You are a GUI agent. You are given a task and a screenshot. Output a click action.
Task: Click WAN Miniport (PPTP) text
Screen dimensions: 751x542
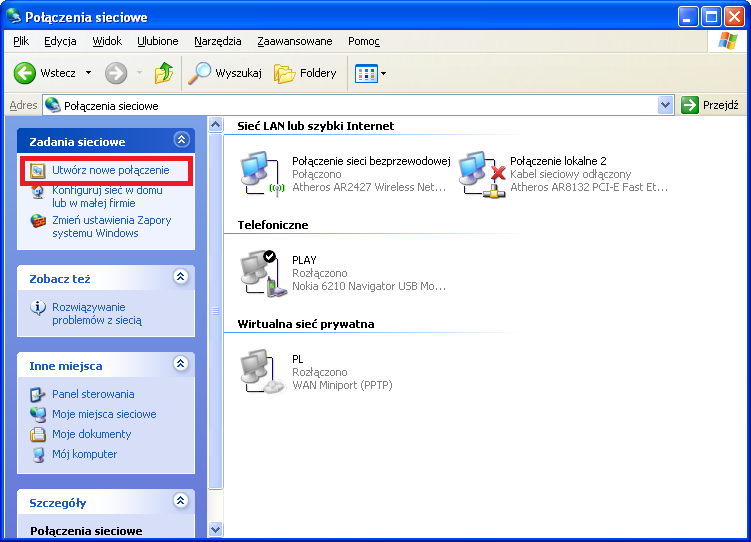[x=342, y=385]
